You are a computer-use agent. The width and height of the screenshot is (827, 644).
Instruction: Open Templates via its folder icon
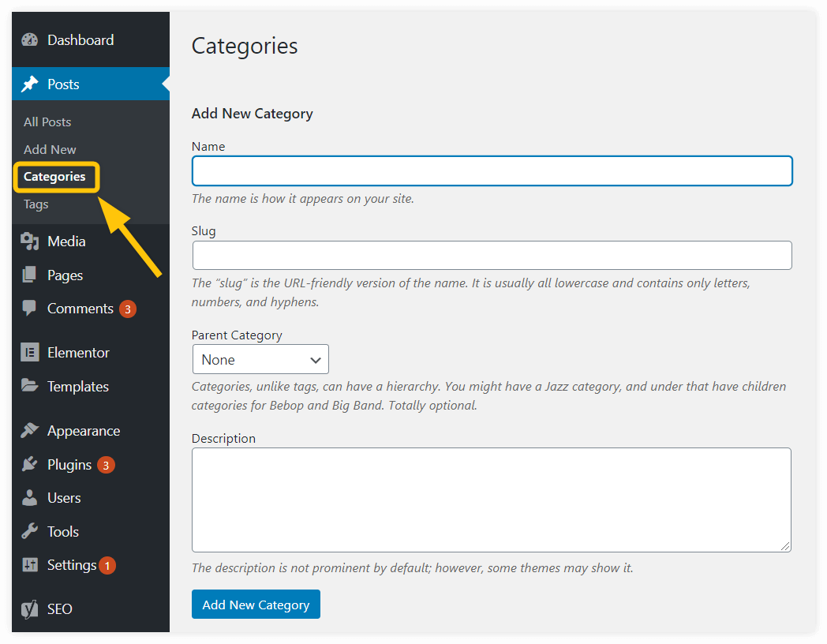click(29, 386)
